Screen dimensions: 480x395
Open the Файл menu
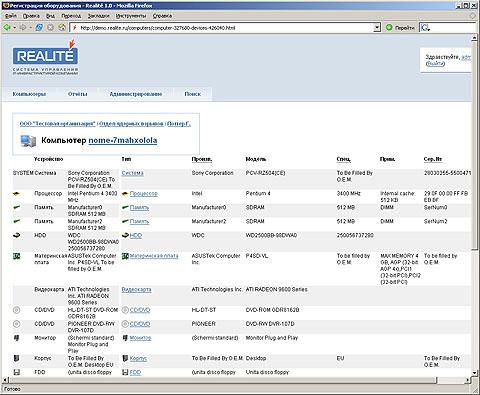[11, 16]
